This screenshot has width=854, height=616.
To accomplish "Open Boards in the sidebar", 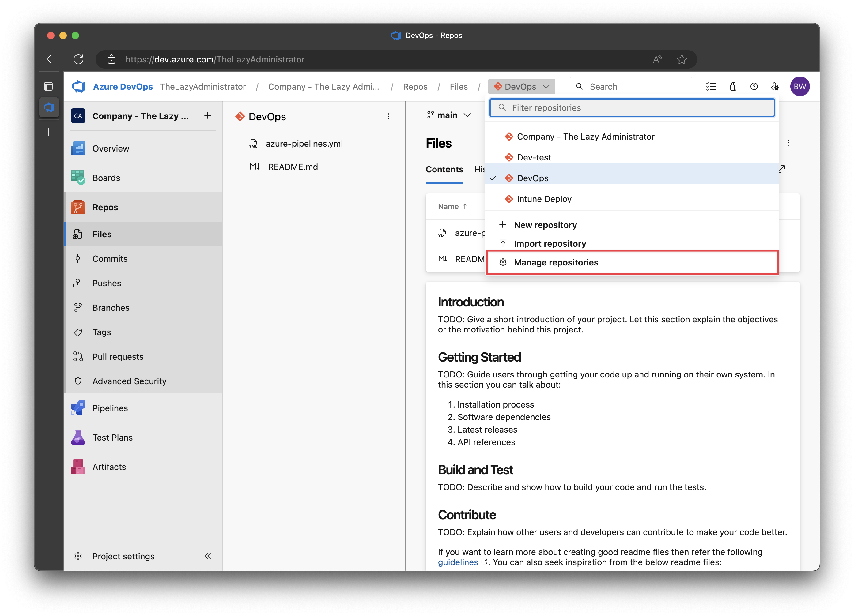I will point(143,178).
